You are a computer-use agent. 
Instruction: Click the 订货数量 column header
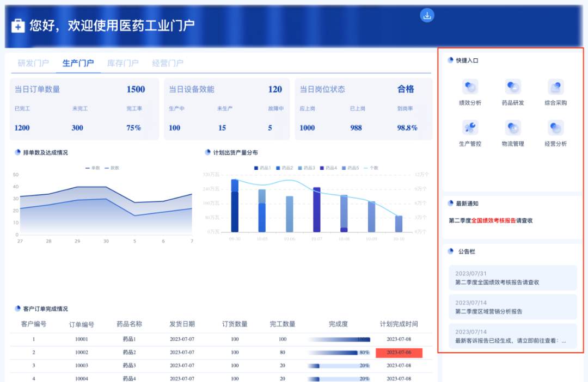click(x=235, y=324)
